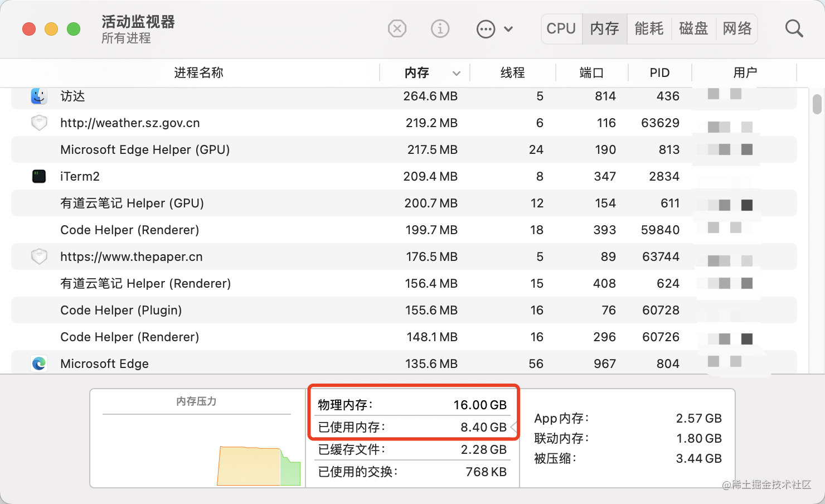
Task: Click memory value 209.4 MB
Action: pyautogui.click(x=430, y=176)
